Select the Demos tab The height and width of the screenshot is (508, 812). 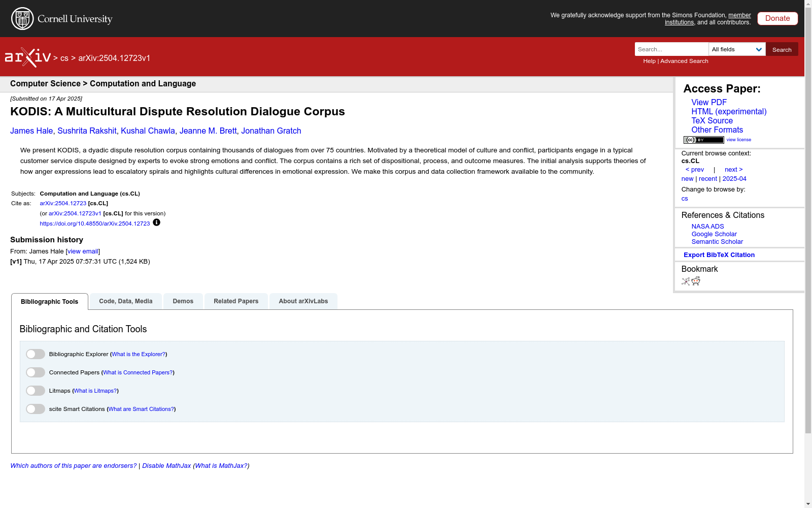click(x=183, y=301)
